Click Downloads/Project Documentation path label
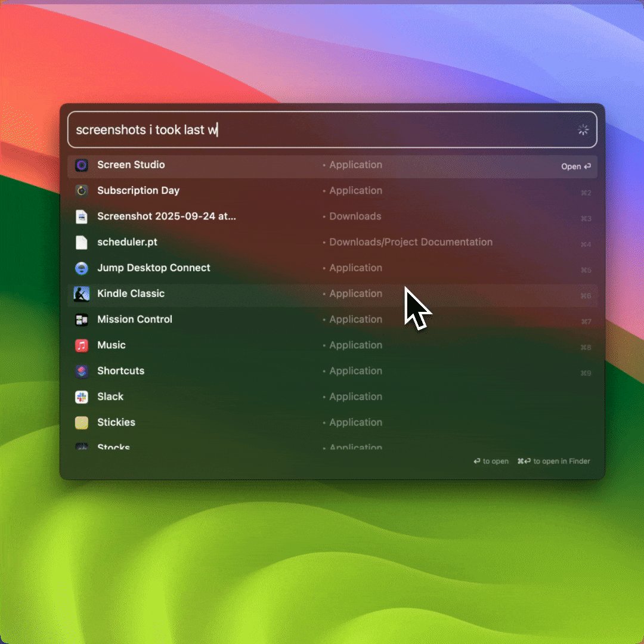 click(x=411, y=242)
